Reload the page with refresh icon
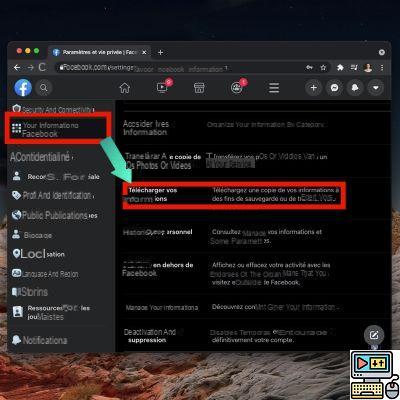This screenshot has height=400, width=400. coord(42,67)
